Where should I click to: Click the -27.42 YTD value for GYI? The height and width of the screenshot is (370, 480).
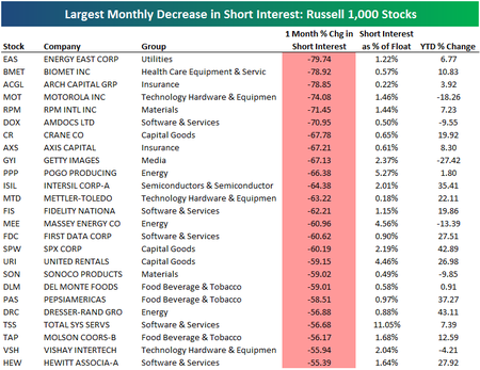click(x=448, y=160)
